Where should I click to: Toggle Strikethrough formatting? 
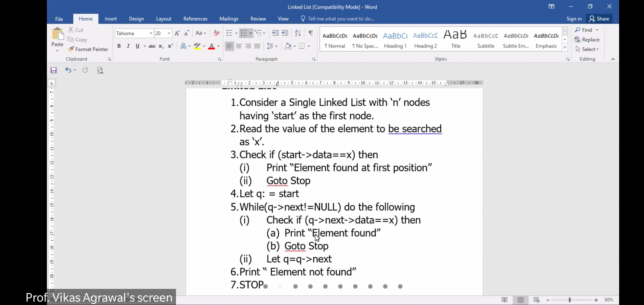pos(152,46)
